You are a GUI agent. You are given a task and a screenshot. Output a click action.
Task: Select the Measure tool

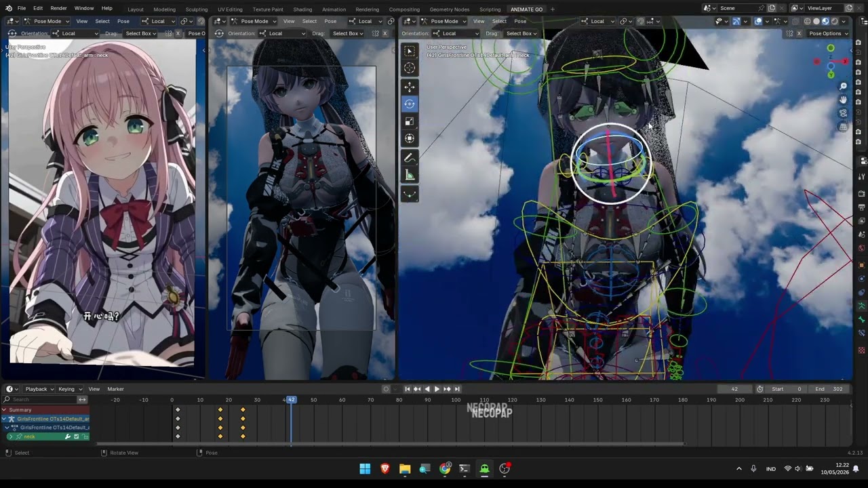pyautogui.click(x=410, y=176)
